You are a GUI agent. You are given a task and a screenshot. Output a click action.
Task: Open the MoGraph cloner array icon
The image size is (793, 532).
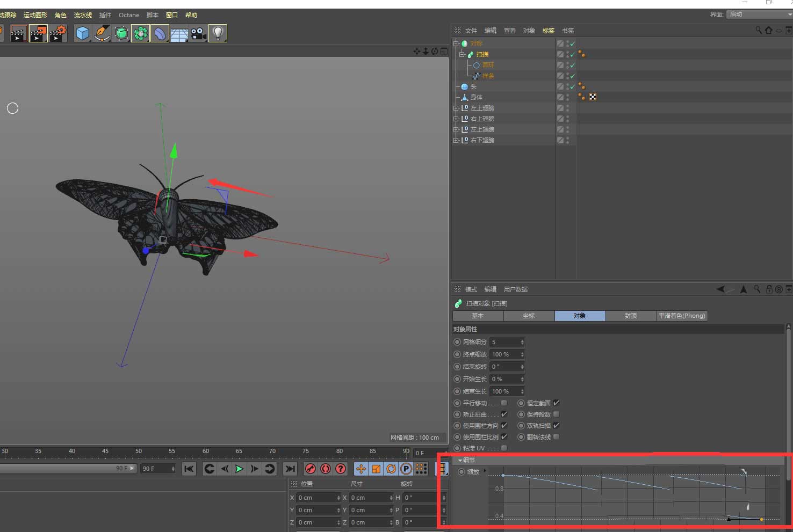tap(140, 33)
